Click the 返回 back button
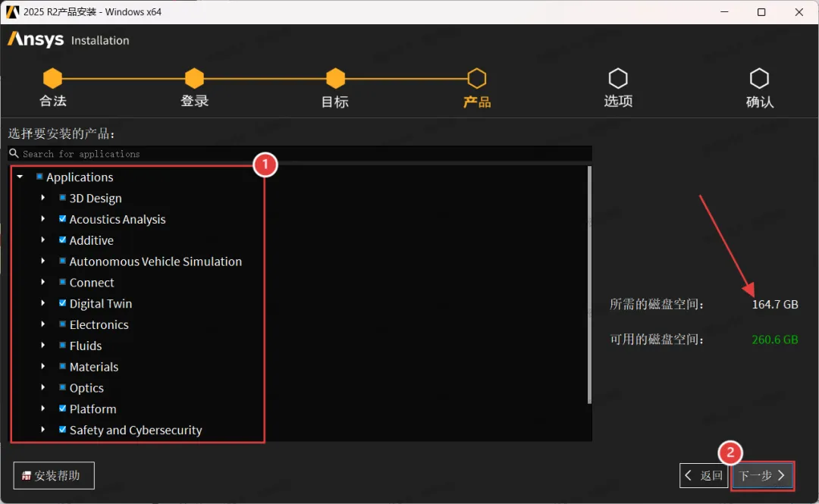This screenshot has width=819, height=504. pyautogui.click(x=704, y=475)
